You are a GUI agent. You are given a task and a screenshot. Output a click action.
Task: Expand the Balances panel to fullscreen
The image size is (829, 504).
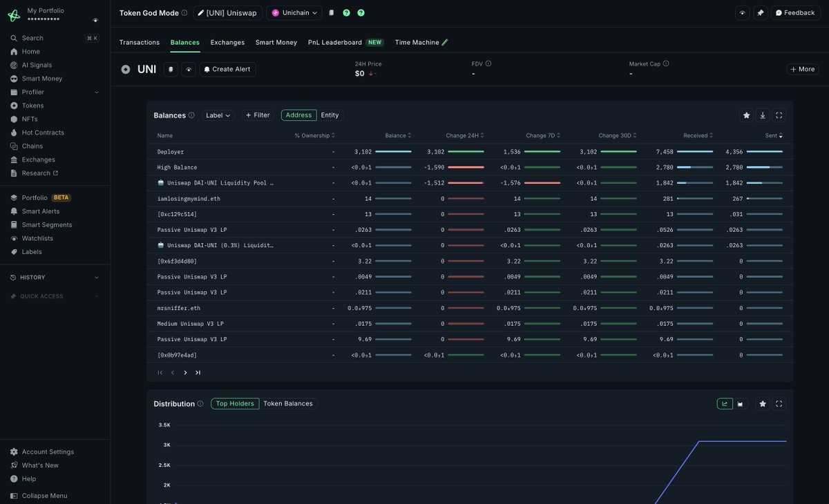click(x=779, y=115)
